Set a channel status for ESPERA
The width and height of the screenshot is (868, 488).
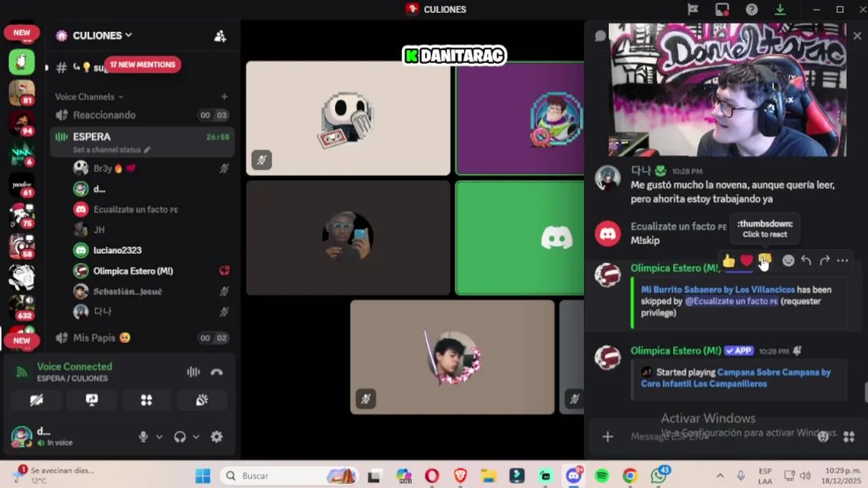coord(112,150)
